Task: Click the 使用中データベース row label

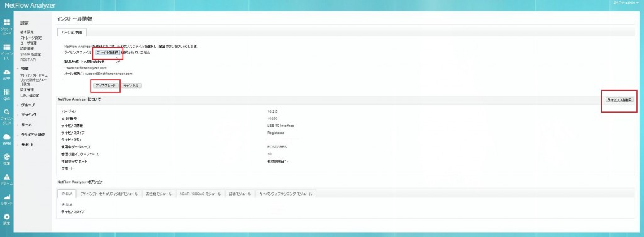Action: pos(75,147)
